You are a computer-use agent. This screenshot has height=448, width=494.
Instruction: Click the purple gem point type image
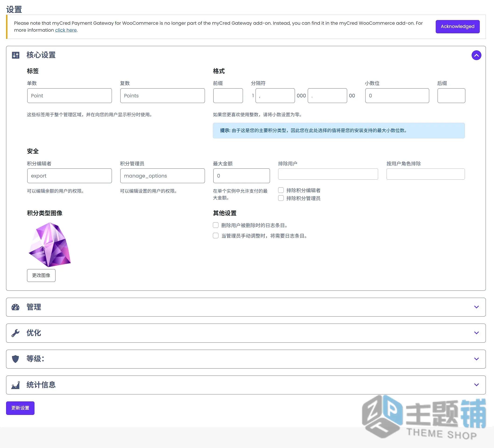[x=50, y=245]
